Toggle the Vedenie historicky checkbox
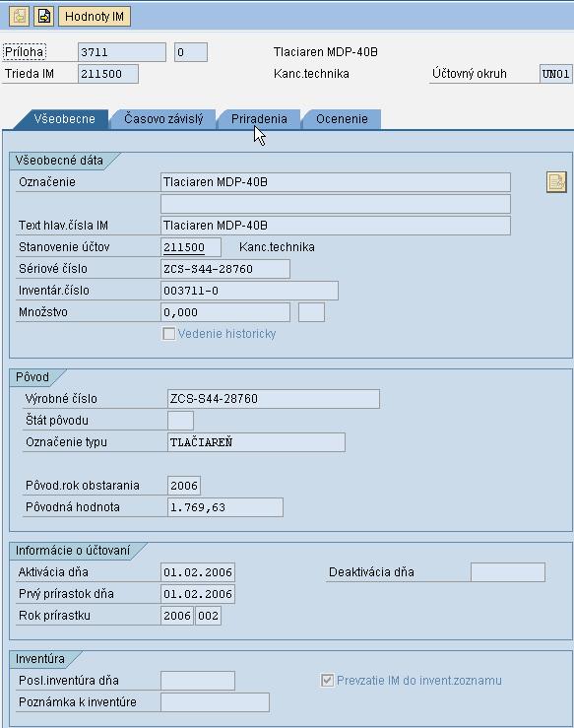This screenshot has height=728, width=574. click(169, 334)
